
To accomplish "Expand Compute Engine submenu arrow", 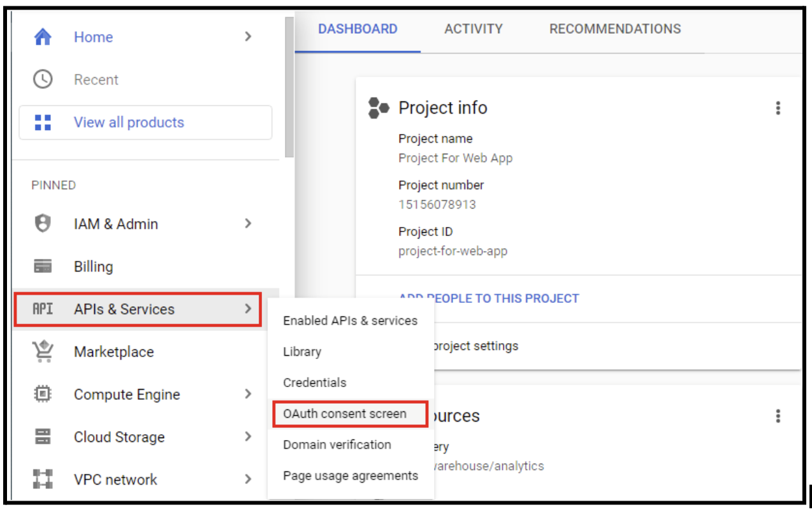I will tap(248, 394).
